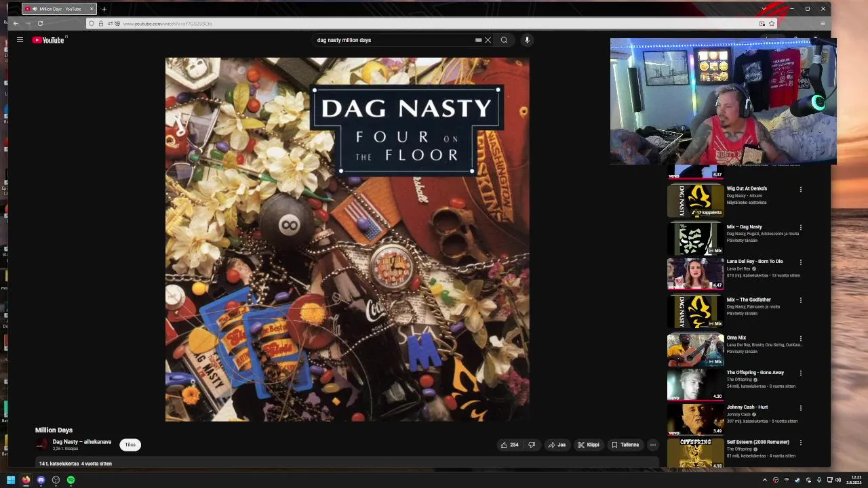This screenshot has height=488, width=868.
Task: Open options for Mix – The Godfather
Action: point(801,300)
